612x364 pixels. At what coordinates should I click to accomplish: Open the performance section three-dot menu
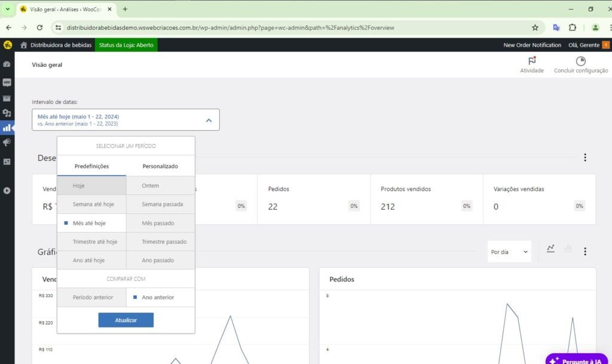point(585,158)
